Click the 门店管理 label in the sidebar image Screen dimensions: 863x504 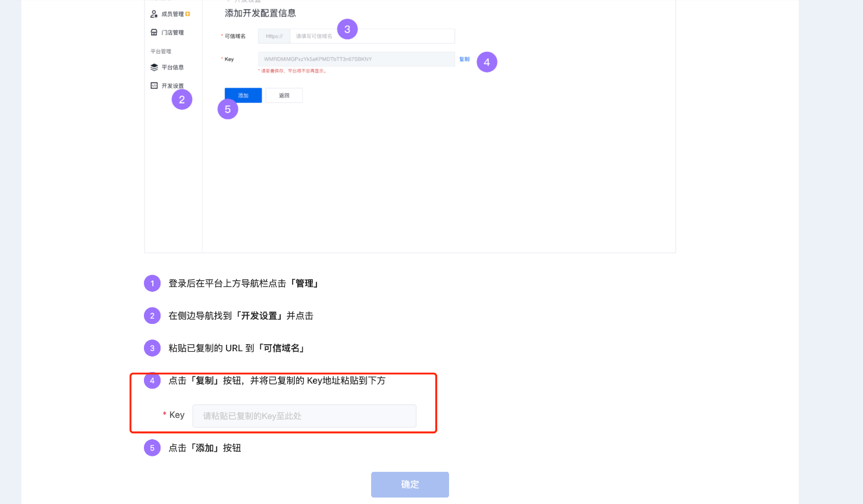(x=172, y=33)
